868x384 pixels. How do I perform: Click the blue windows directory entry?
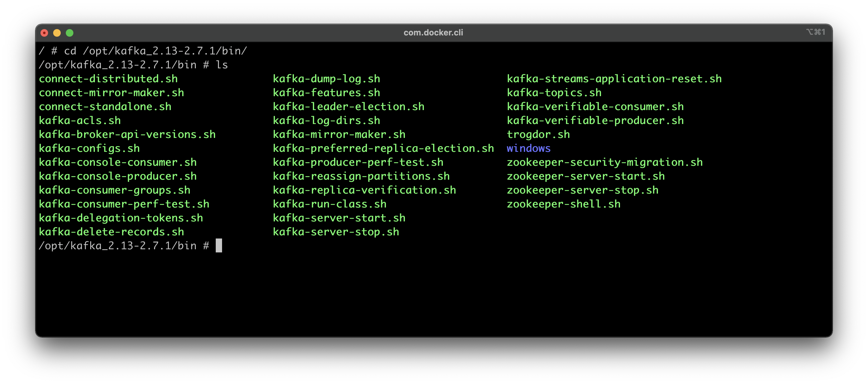tap(528, 148)
